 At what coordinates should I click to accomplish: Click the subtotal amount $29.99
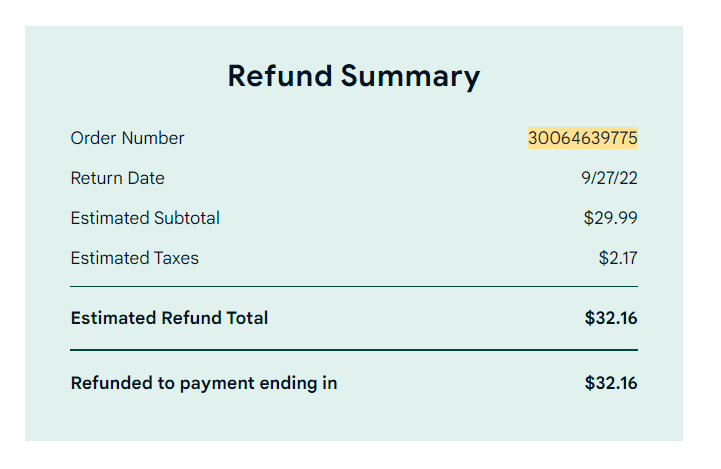click(x=611, y=218)
